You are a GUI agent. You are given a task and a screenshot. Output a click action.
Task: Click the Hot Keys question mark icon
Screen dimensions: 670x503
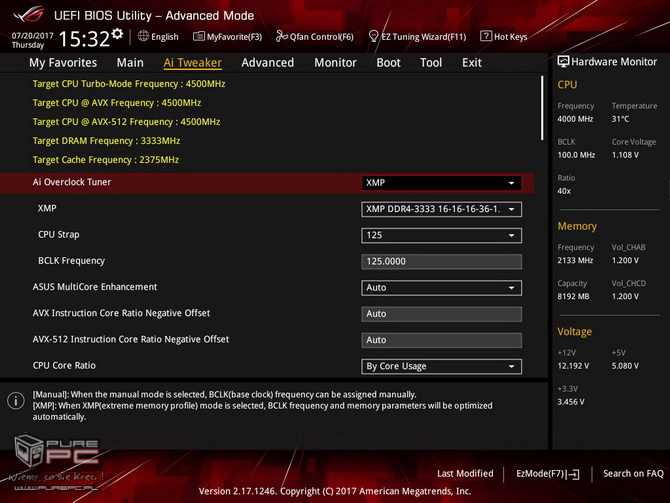pyautogui.click(x=486, y=36)
